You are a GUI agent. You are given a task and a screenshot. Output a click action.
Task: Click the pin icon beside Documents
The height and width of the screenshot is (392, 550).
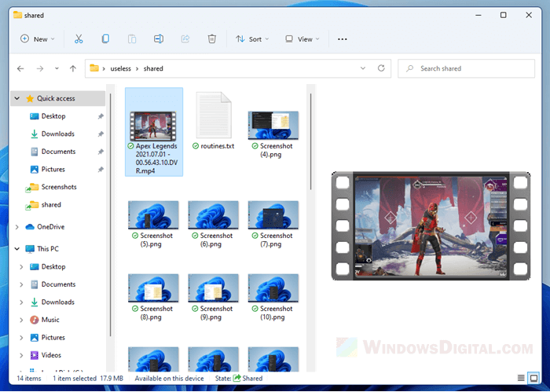point(101,152)
